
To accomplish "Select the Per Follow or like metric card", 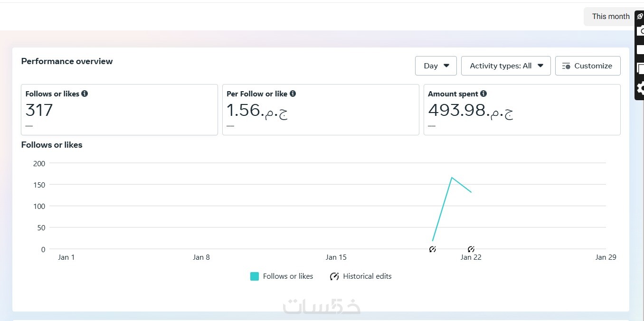I will [321, 110].
